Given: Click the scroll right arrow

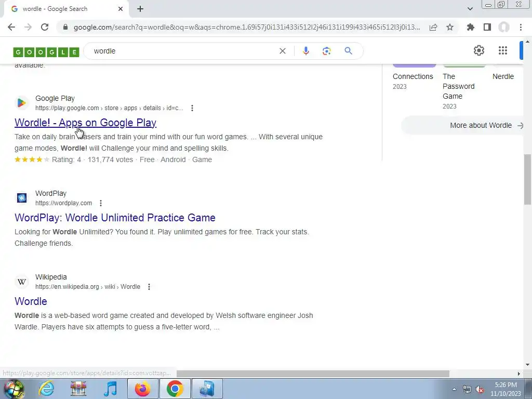Looking at the screenshot, I should [519, 374].
